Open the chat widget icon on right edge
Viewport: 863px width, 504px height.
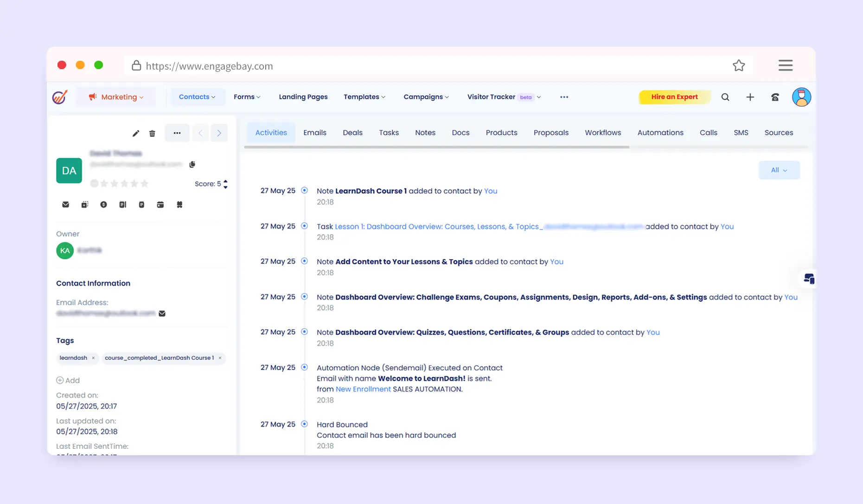pos(809,279)
